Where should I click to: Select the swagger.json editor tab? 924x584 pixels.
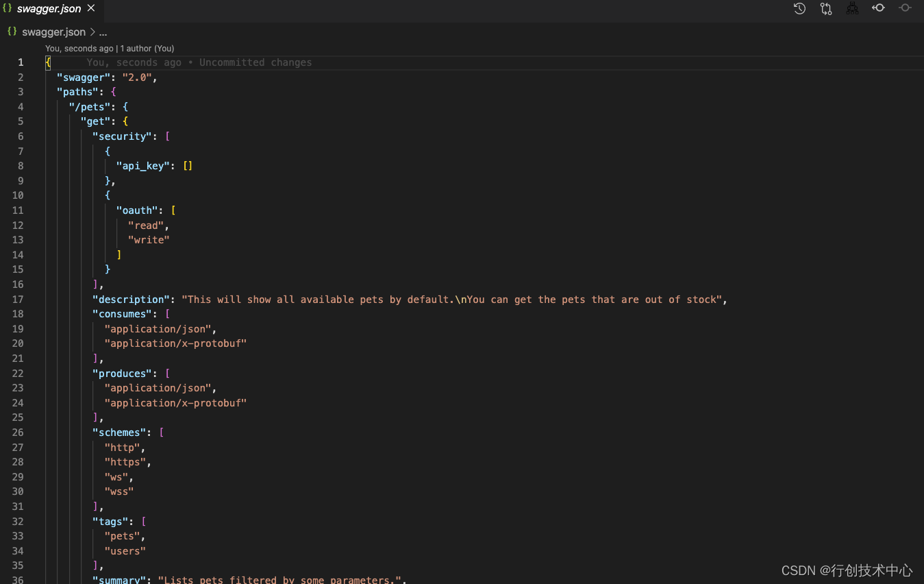51,9
